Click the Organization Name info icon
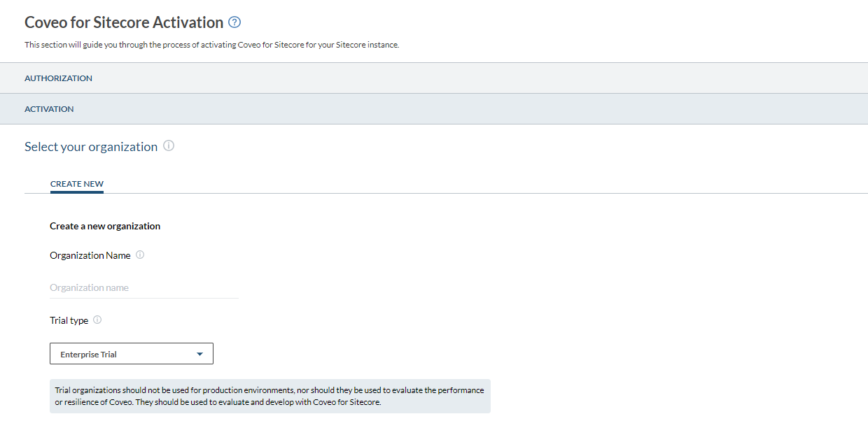 pos(140,255)
